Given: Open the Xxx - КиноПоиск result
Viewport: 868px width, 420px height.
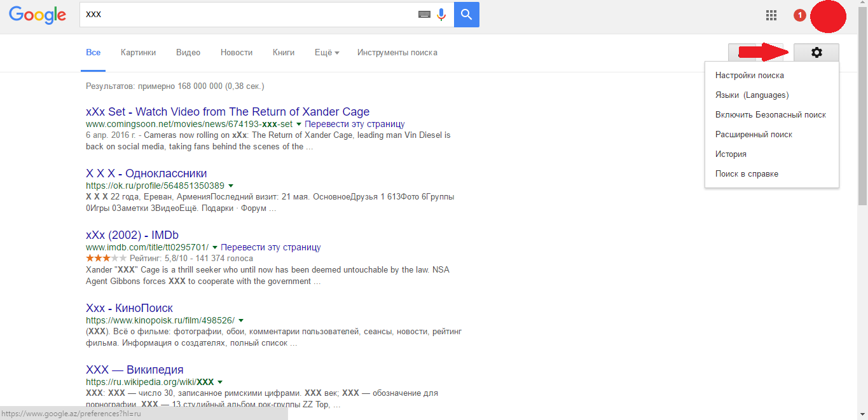Looking at the screenshot, I should (130, 308).
